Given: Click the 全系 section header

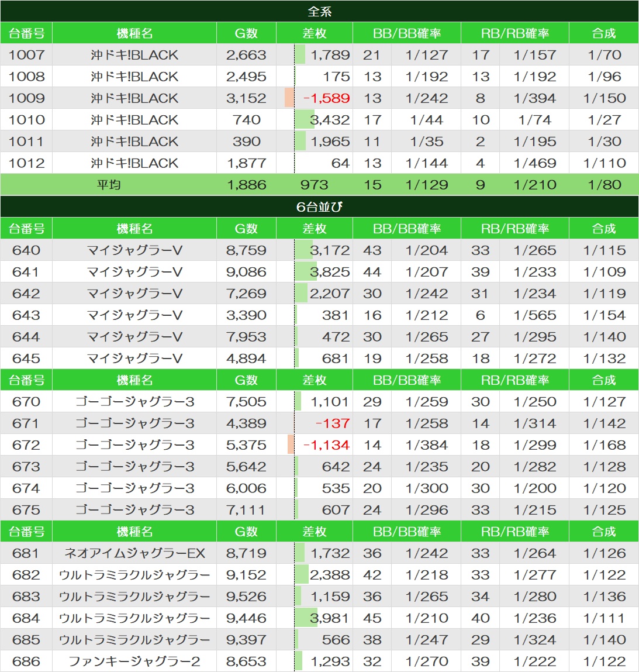Looking at the screenshot, I should (319, 11).
